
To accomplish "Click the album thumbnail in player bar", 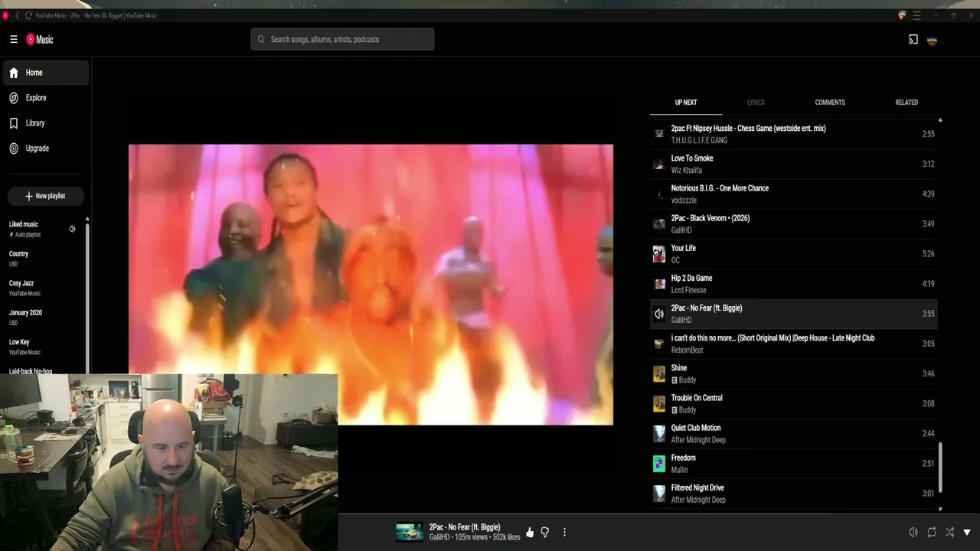I will (x=410, y=533).
